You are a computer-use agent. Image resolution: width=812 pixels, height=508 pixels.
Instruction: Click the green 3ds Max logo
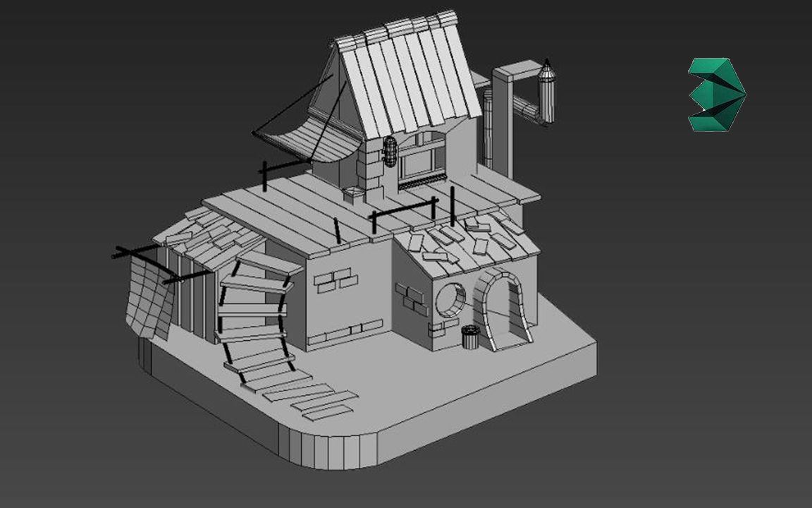point(717,95)
